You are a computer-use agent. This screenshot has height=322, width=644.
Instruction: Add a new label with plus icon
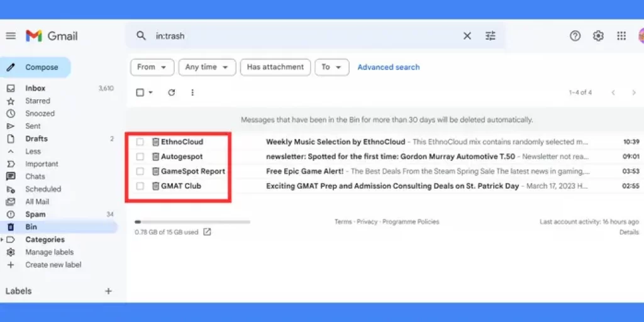click(x=108, y=291)
